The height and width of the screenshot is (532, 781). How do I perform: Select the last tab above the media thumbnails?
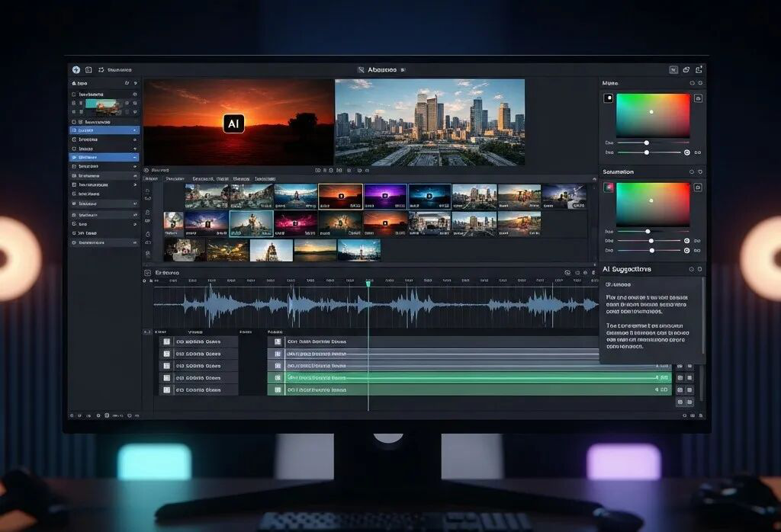[x=265, y=178]
